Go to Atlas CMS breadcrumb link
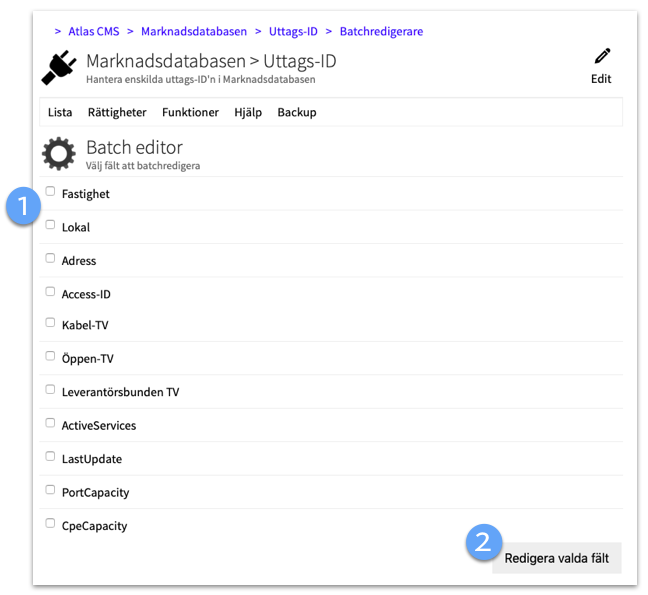Image resolution: width=648 pixels, height=595 pixels. coord(93,32)
